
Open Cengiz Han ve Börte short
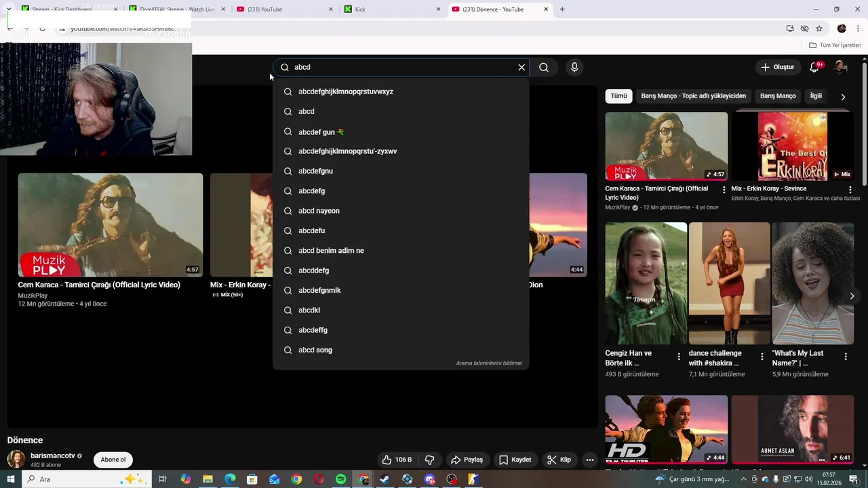(646, 283)
